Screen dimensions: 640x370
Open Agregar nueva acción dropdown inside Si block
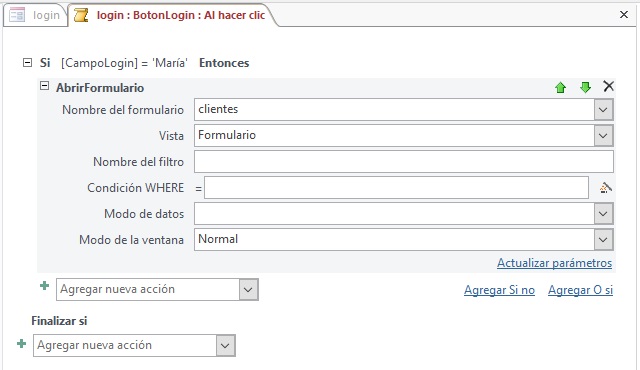tap(248, 290)
